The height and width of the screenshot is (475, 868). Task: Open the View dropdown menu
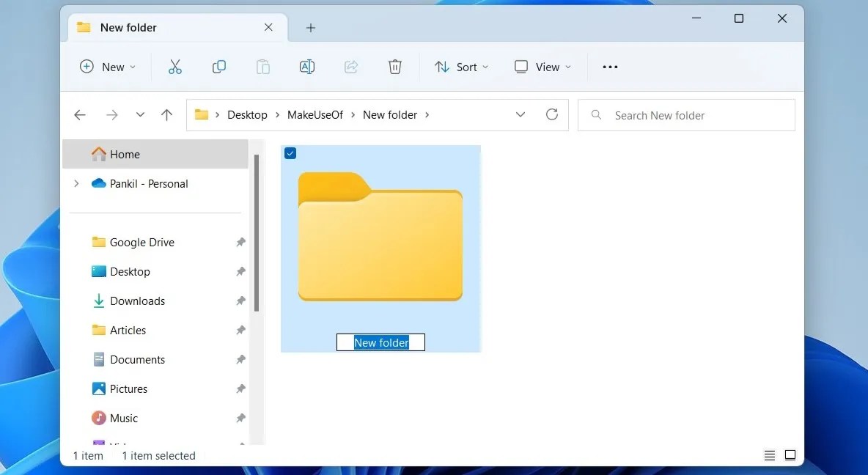pyautogui.click(x=542, y=67)
